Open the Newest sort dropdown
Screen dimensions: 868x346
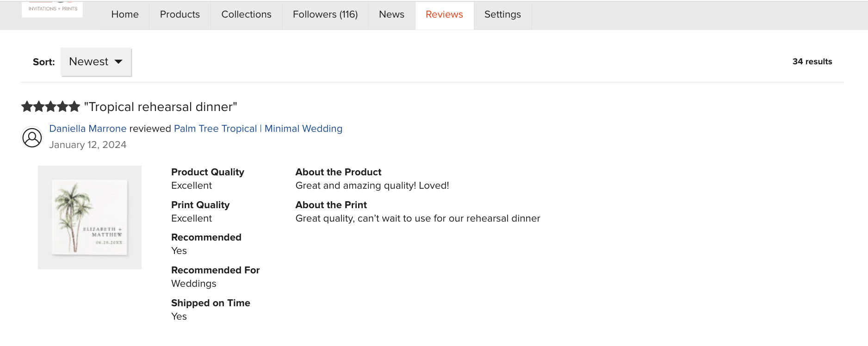click(x=96, y=62)
